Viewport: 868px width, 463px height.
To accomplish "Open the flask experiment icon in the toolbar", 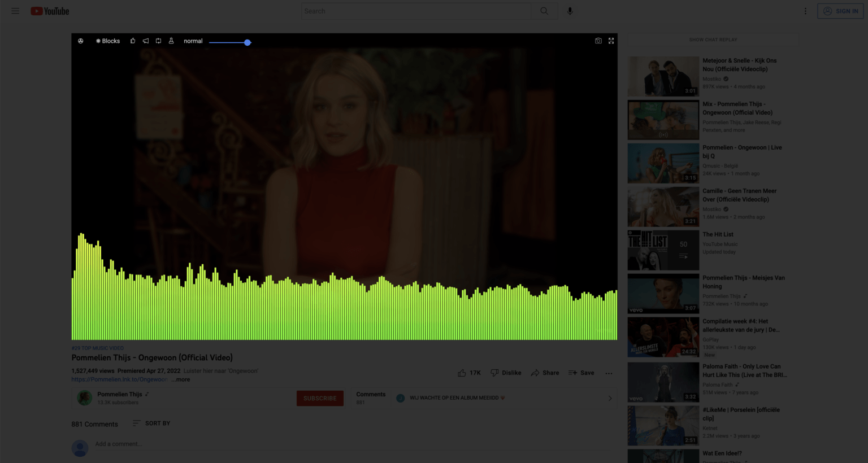I will point(171,41).
